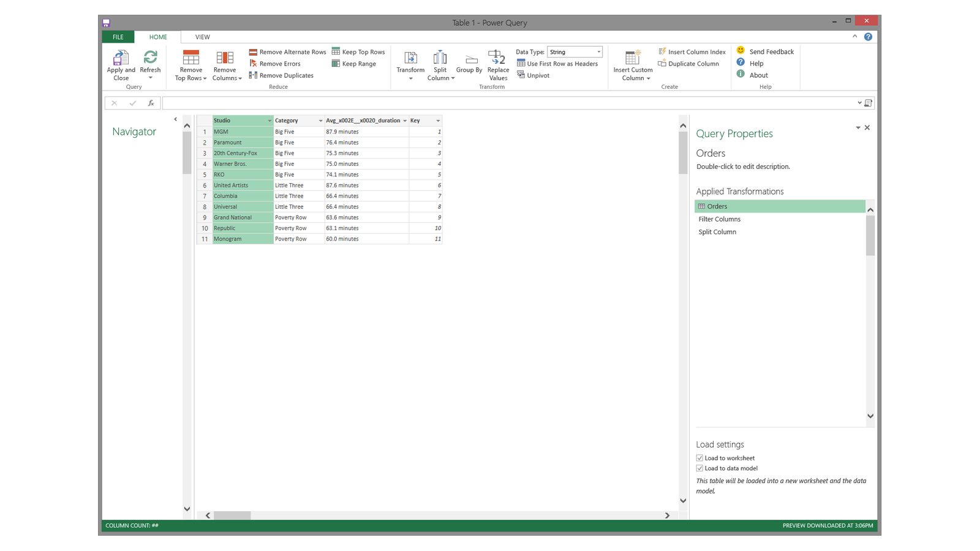
Task: Open the FILE tab
Action: (118, 37)
